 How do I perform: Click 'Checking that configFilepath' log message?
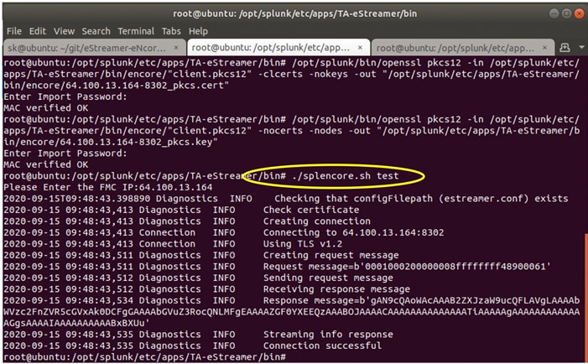[x=421, y=198]
